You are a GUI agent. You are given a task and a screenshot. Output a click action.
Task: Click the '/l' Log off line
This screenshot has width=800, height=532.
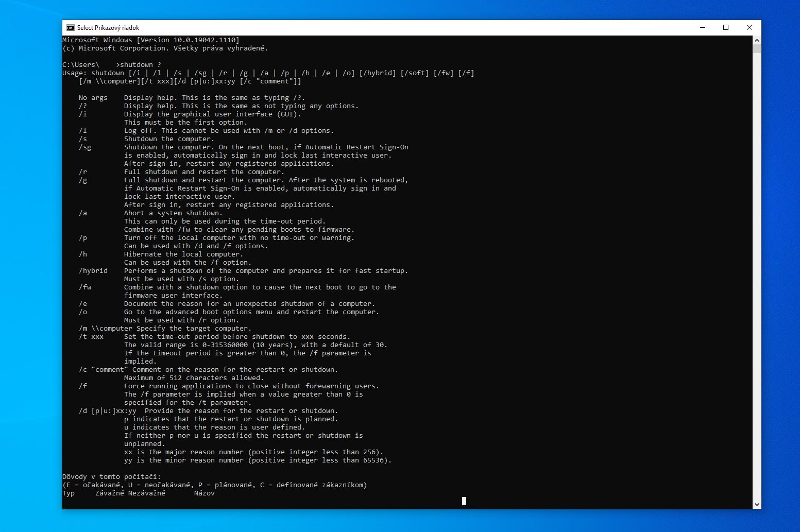tap(207, 131)
